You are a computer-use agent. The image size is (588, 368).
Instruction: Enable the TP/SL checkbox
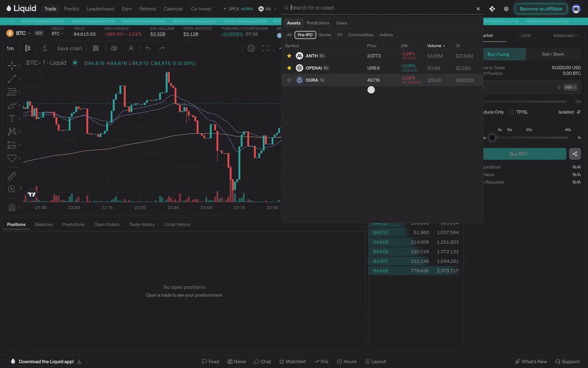point(511,112)
